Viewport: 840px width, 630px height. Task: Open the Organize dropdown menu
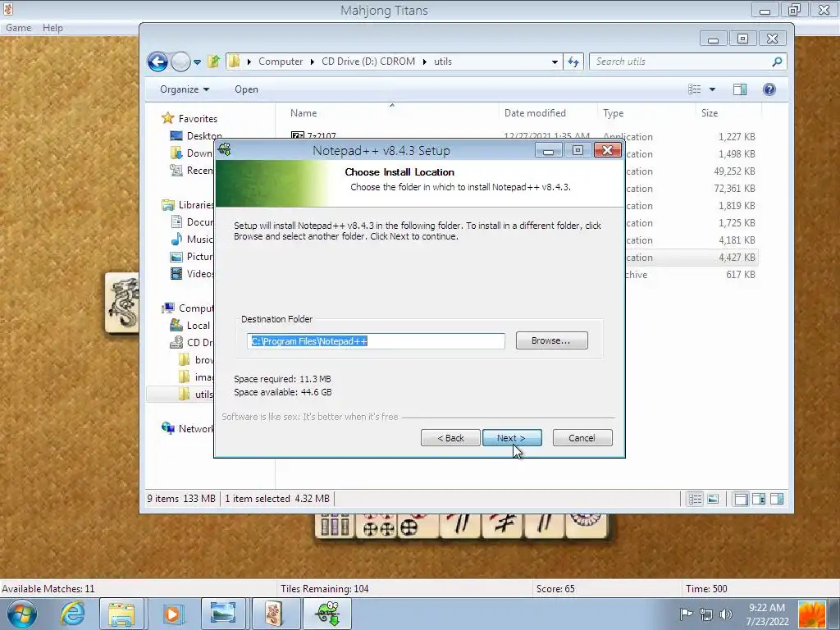click(x=185, y=89)
